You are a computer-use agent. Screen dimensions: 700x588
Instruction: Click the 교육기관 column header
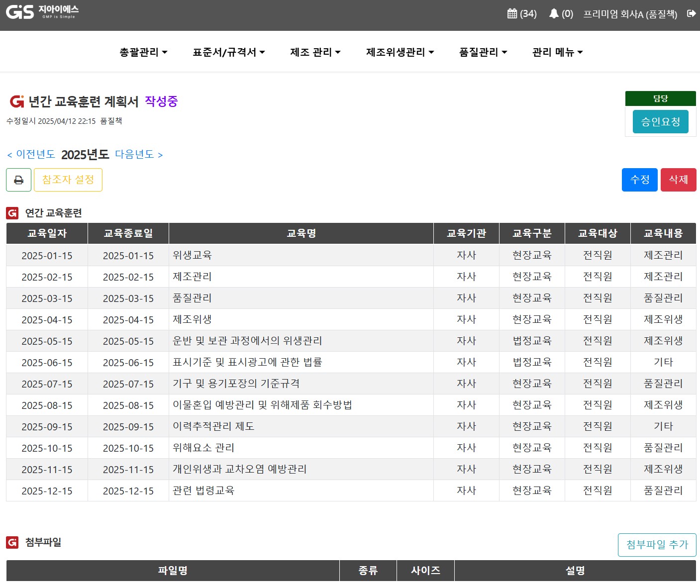click(467, 233)
